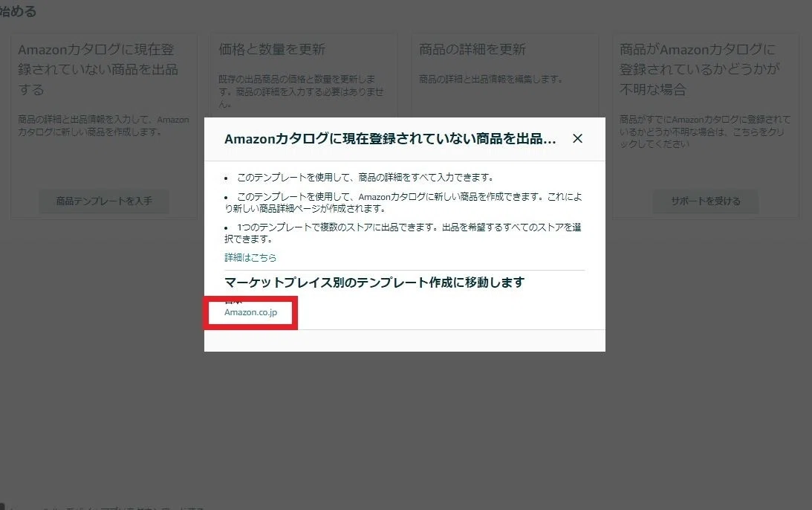Click the 商品の詳細と出品情報を編集します description
This screenshot has height=510, width=812.
(x=491, y=79)
